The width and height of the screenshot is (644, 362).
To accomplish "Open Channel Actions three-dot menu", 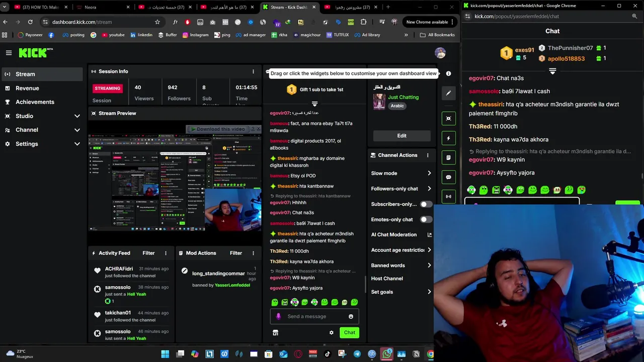I will pyautogui.click(x=428, y=155).
